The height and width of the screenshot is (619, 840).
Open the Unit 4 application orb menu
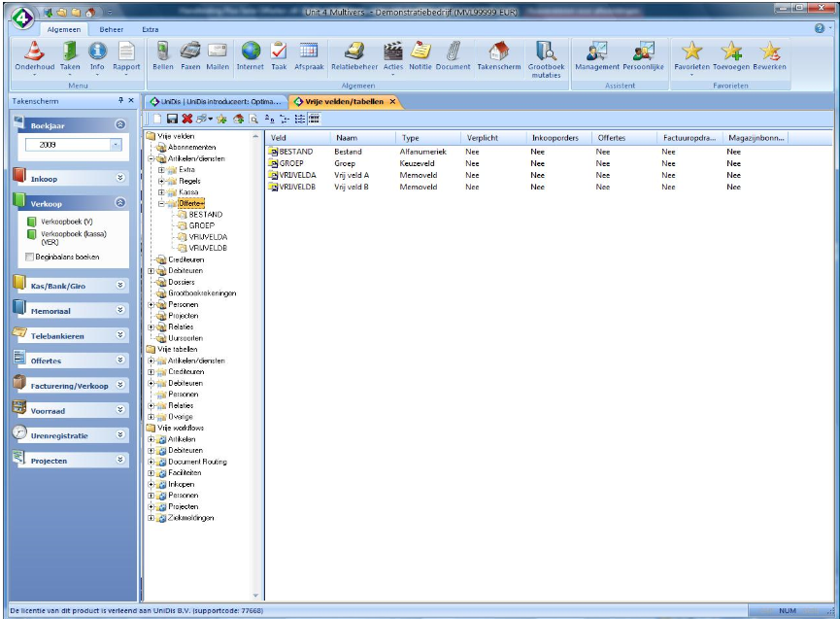(x=22, y=18)
